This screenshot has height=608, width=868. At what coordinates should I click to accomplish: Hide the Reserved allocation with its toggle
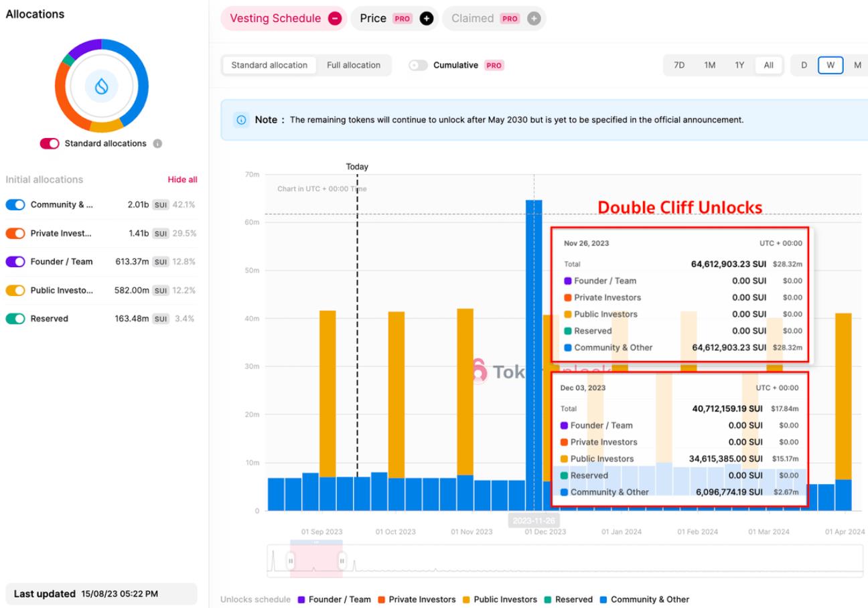click(x=15, y=319)
